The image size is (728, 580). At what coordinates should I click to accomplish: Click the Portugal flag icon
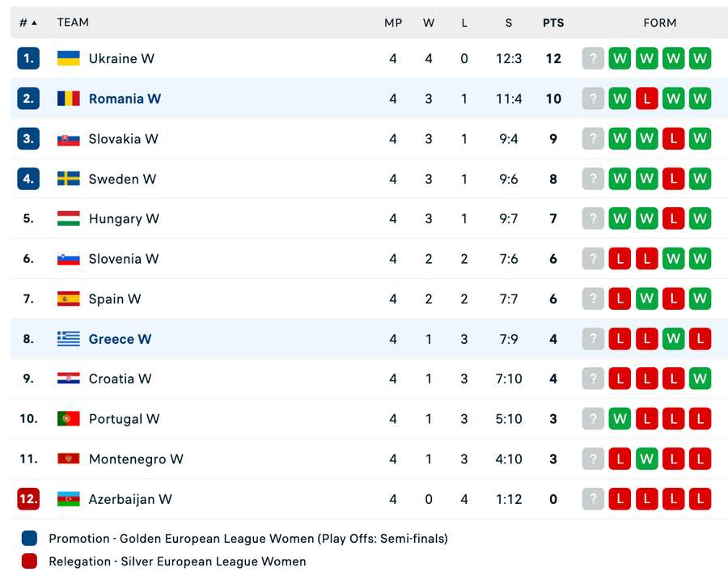tap(68, 419)
